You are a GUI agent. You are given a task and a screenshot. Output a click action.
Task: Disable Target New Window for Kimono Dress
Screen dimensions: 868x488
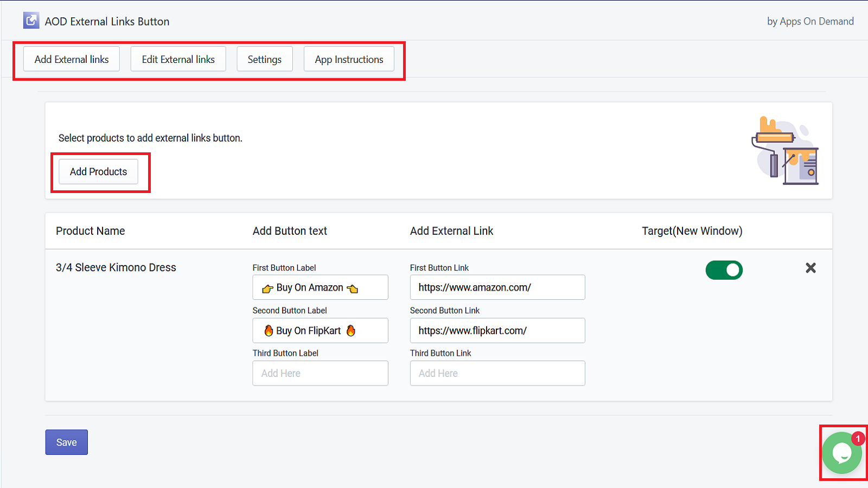coord(724,269)
